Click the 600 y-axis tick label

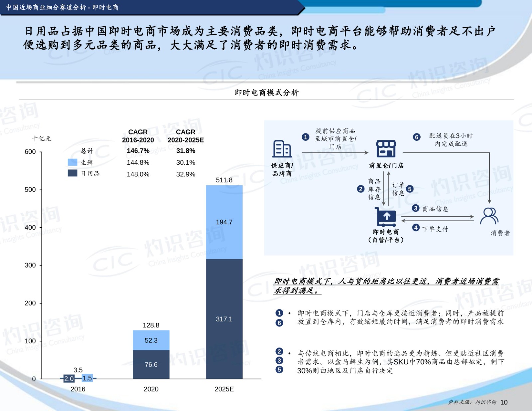(x=30, y=152)
